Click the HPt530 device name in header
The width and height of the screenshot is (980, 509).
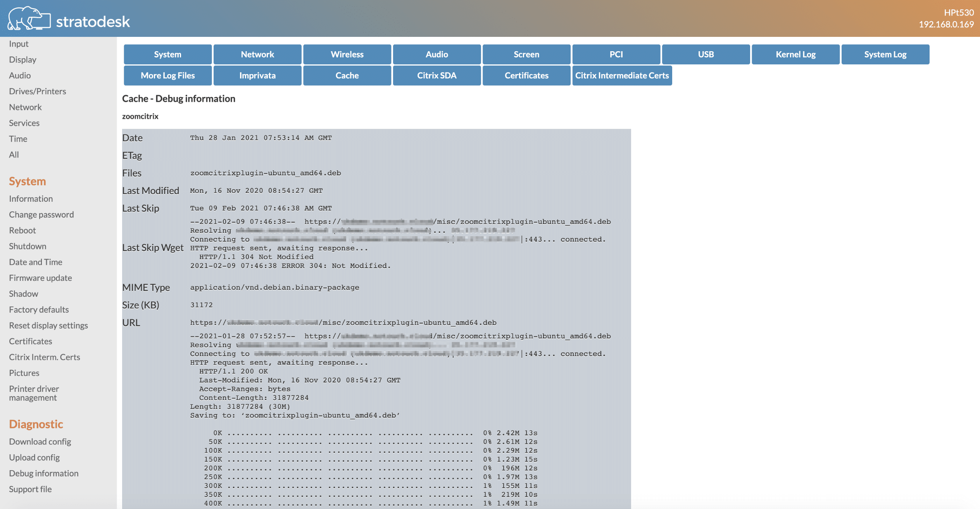[959, 13]
